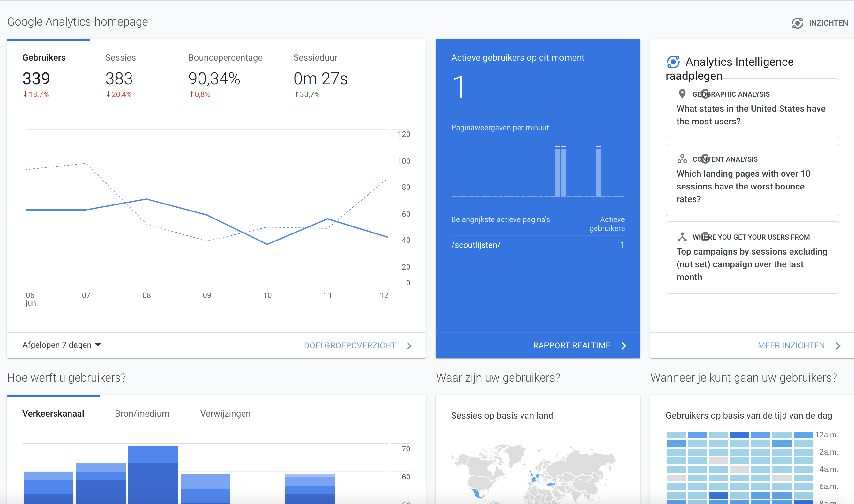
Task: Click the Google Analytics-homepage heading
Action: tap(78, 22)
